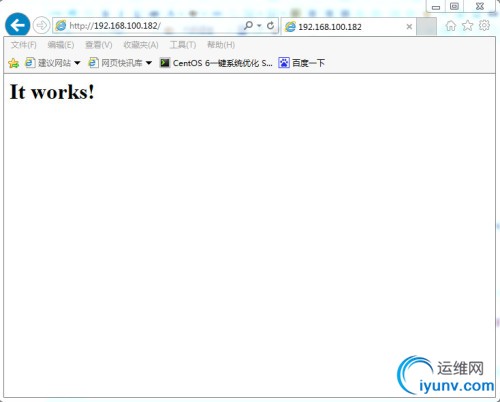Click the IE page icon in the address bar
This screenshot has width=500, height=402.
tap(61, 25)
